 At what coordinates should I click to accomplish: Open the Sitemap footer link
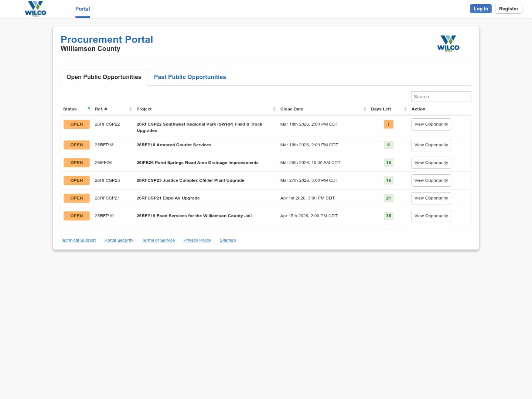[x=228, y=241]
